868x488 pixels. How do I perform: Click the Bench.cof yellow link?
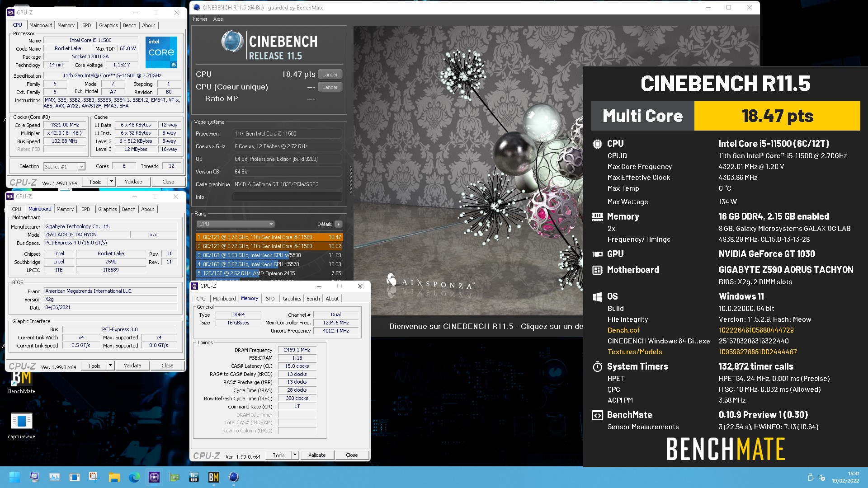[x=623, y=330]
